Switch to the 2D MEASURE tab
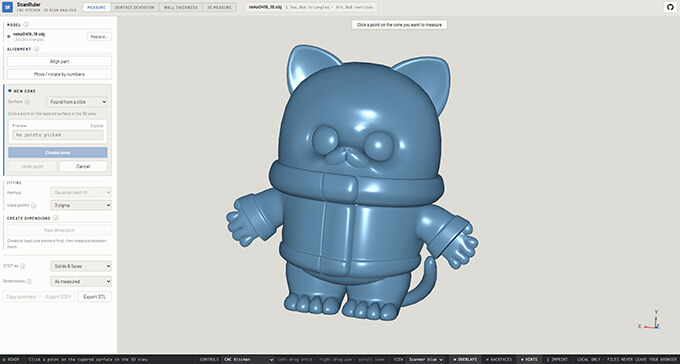680x364 pixels. click(219, 7)
